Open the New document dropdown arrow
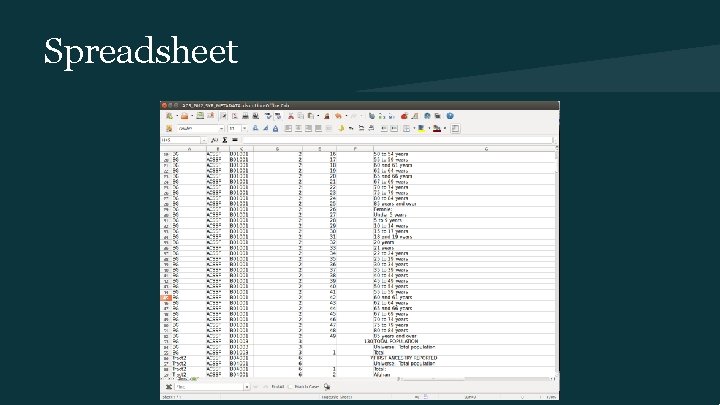This screenshot has width=720, height=405. pyautogui.click(x=177, y=116)
